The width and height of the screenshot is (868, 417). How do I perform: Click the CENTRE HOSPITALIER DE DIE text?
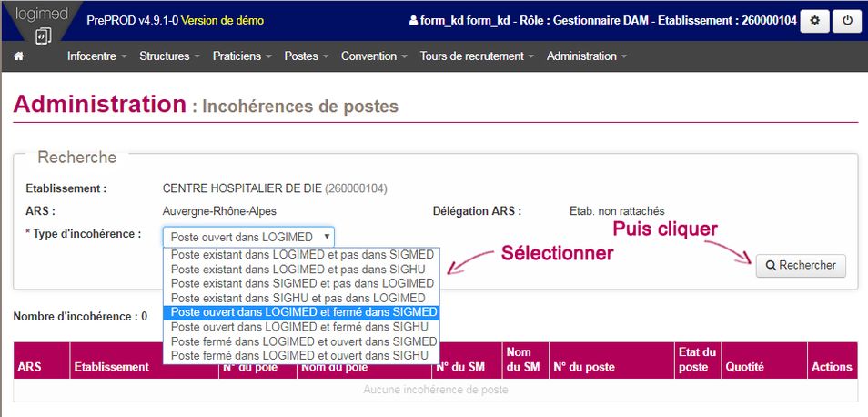pyautogui.click(x=242, y=188)
